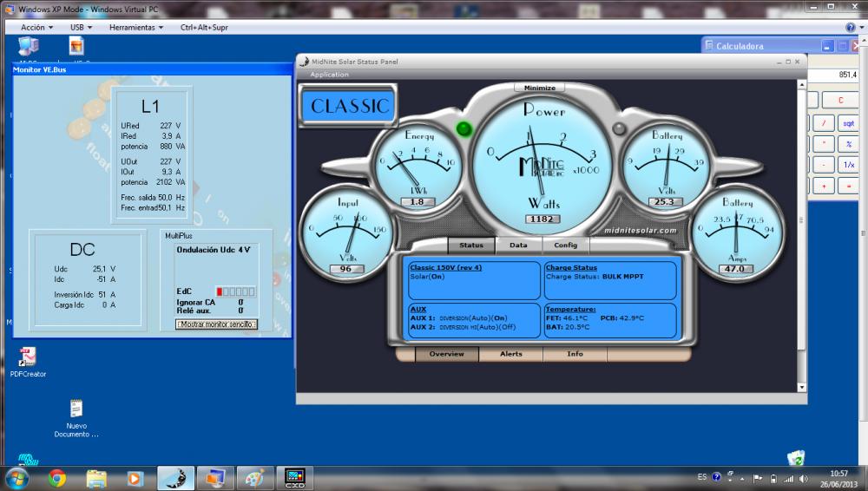This screenshot has width=868, height=491.
Task: Open Windows Media Player from taskbar
Action: tap(135, 478)
